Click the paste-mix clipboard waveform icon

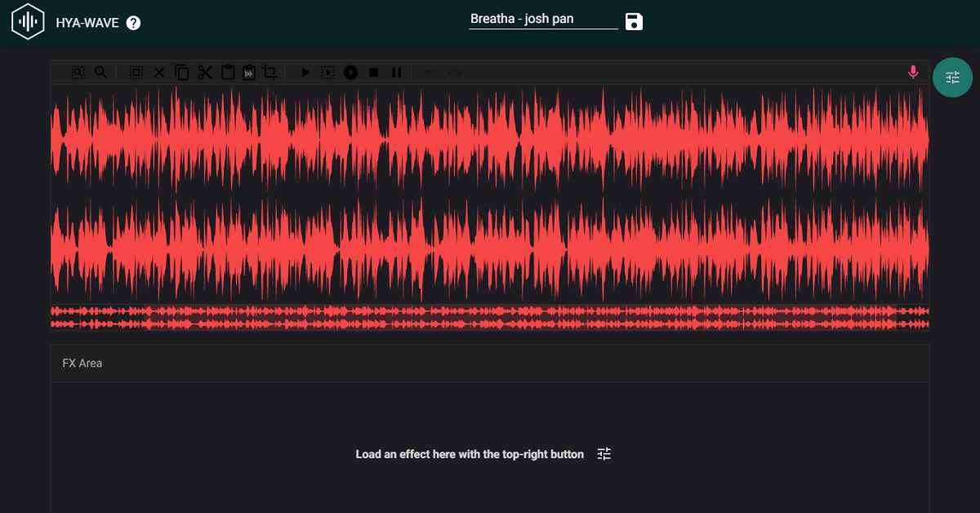(248, 73)
